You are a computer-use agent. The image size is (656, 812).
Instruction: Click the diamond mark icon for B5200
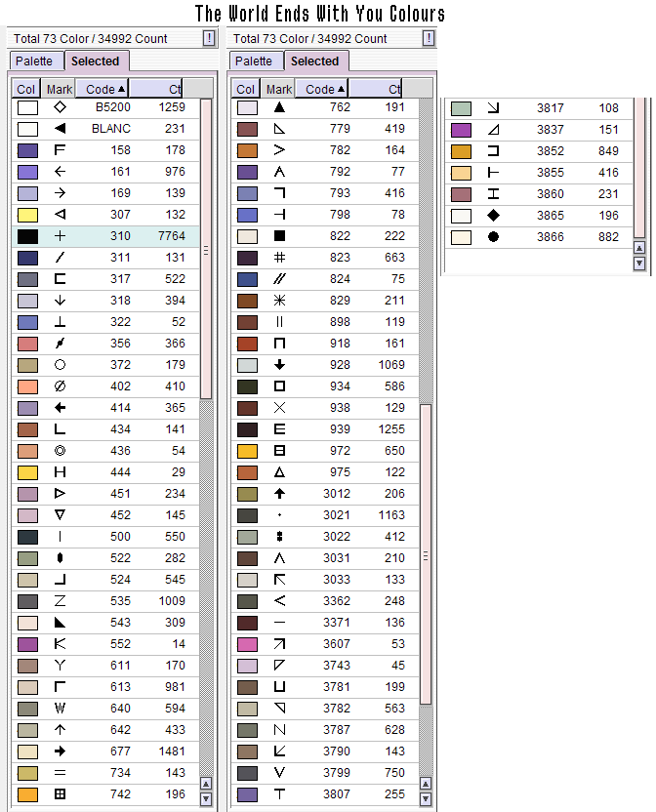(61, 107)
